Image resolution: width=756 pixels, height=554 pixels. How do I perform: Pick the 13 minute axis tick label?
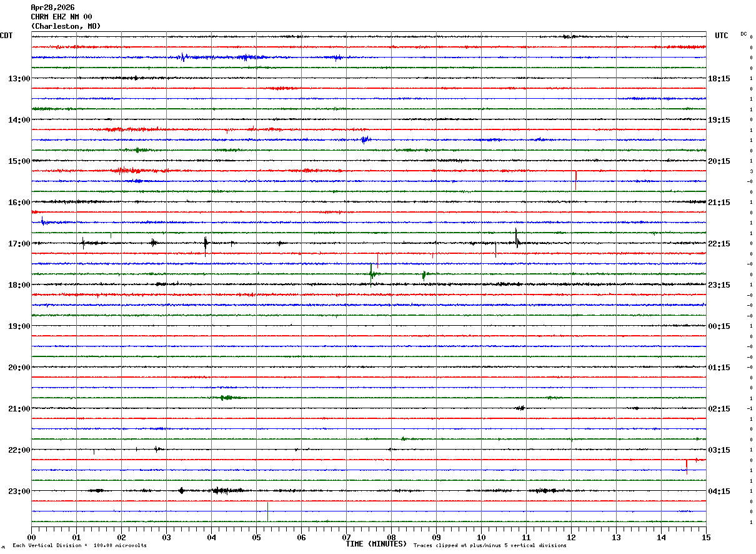(616, 537)
